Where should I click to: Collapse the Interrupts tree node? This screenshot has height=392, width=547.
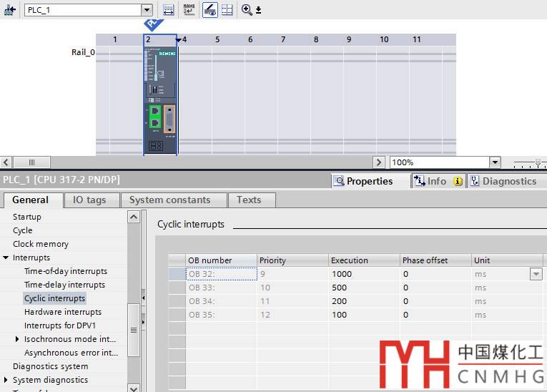click(x=6, y=258)
